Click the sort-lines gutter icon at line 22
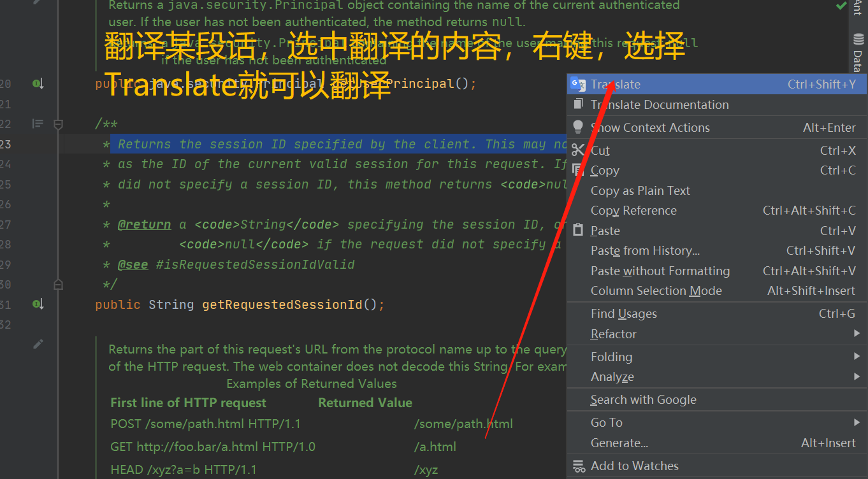868x479 pixels. point(37,124)
